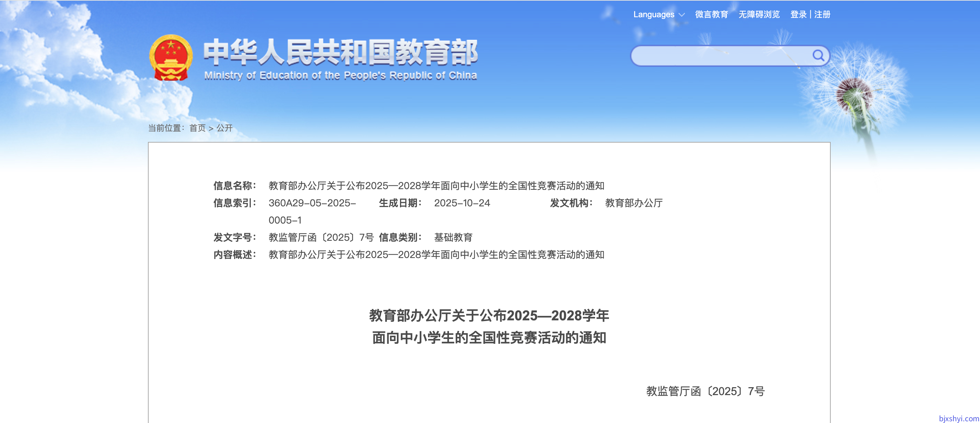
Task: Click the document number 教监管厅函〔2025〕7号
Action: tap(321, 237)
